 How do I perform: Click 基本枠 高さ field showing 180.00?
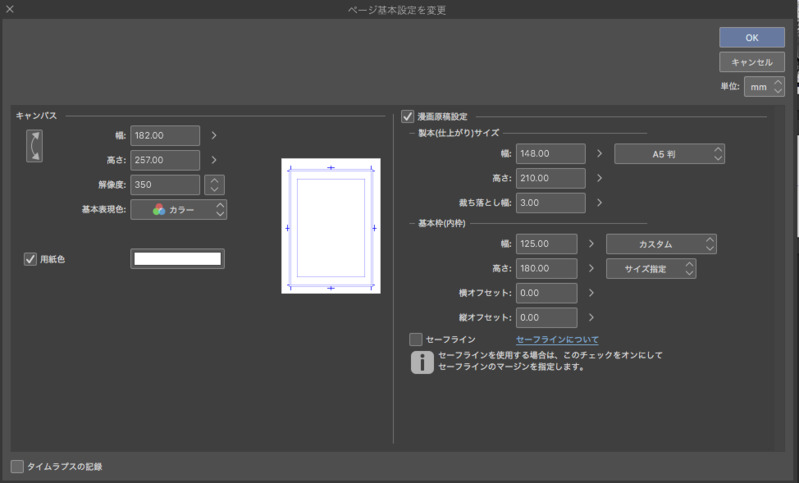pos(546,269)
